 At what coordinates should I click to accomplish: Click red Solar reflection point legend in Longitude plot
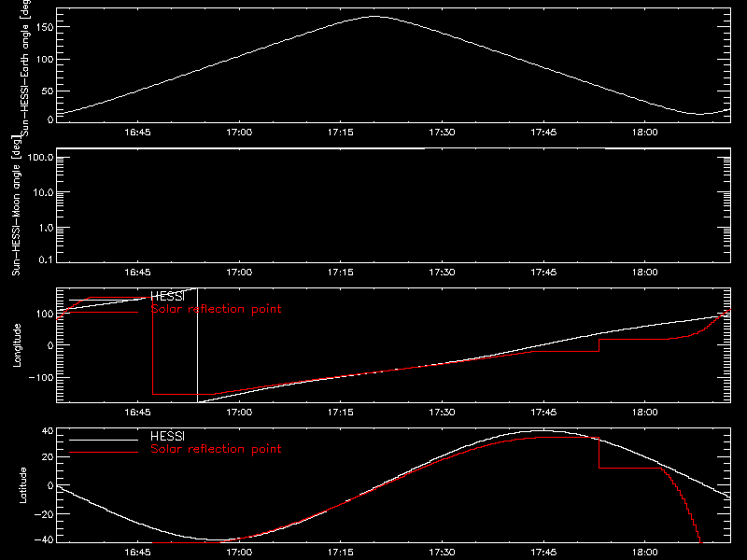click(x=216, y=309)
